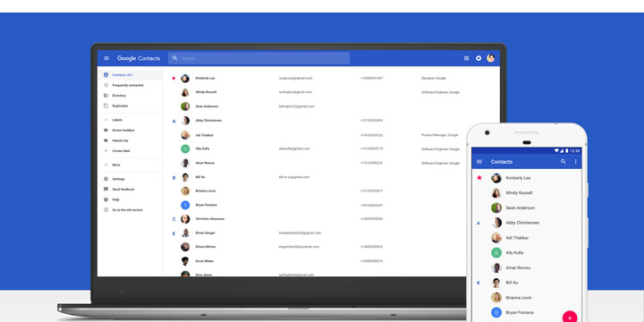Click Essie Weber's avatar in the laptop list
Image resolution: width=644 pixels, height=322 pixels.
185,261
